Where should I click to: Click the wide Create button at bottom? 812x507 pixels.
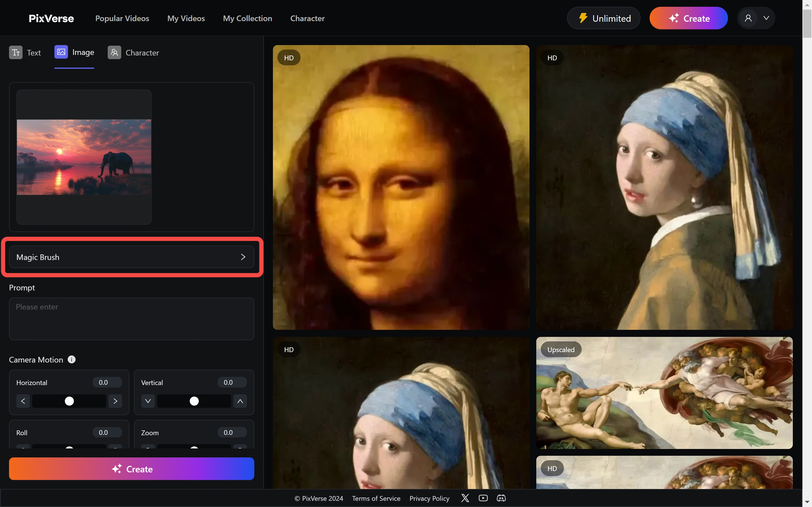[132, 469]
